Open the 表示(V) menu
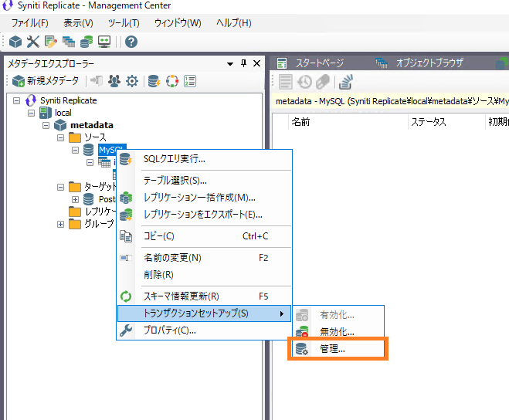 [78, 23]
